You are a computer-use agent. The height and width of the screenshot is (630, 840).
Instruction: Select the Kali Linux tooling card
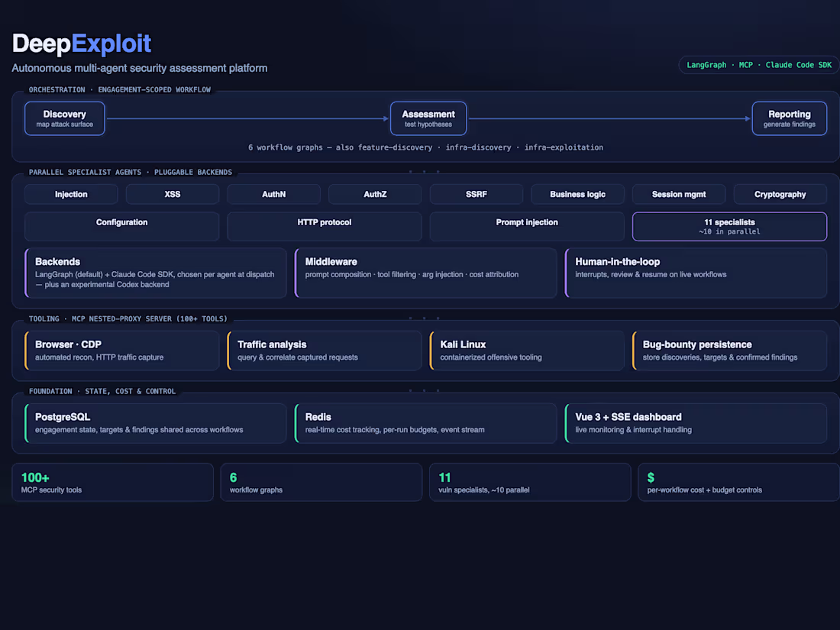point(527,351)
